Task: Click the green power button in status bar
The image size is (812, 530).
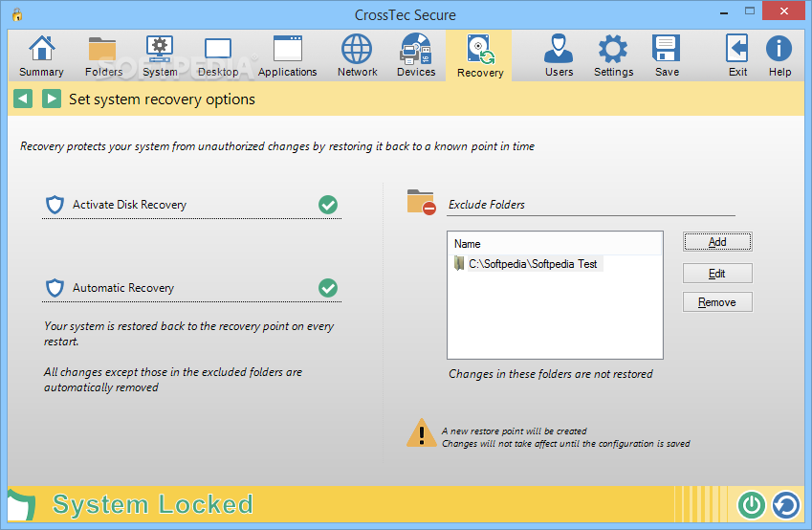Action: 752,504
